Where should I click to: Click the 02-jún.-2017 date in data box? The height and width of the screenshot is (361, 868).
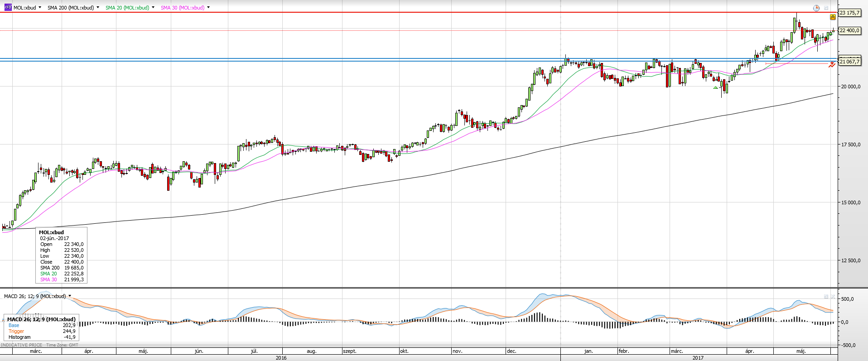point(54,238)
